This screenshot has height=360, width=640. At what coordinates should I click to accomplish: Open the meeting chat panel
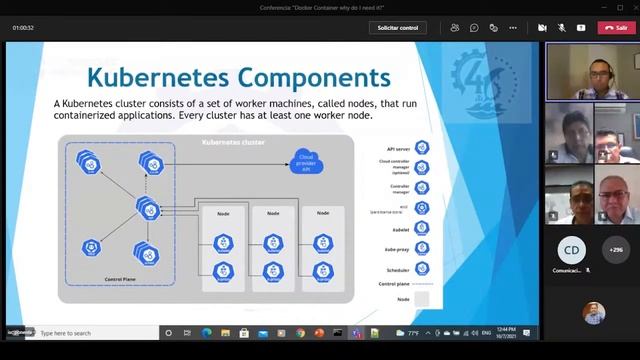point(474,28)
